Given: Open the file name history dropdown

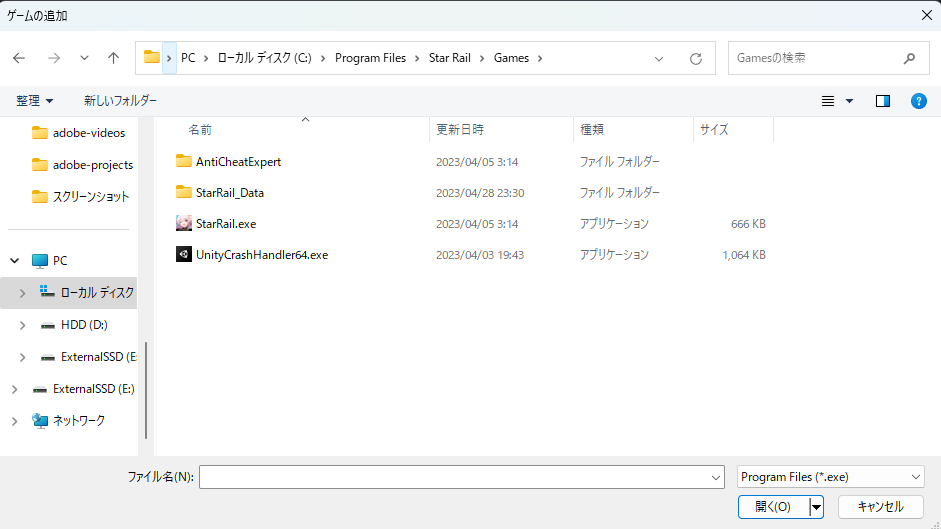Looking at the screenshot, I should click(x=715, y=478).
